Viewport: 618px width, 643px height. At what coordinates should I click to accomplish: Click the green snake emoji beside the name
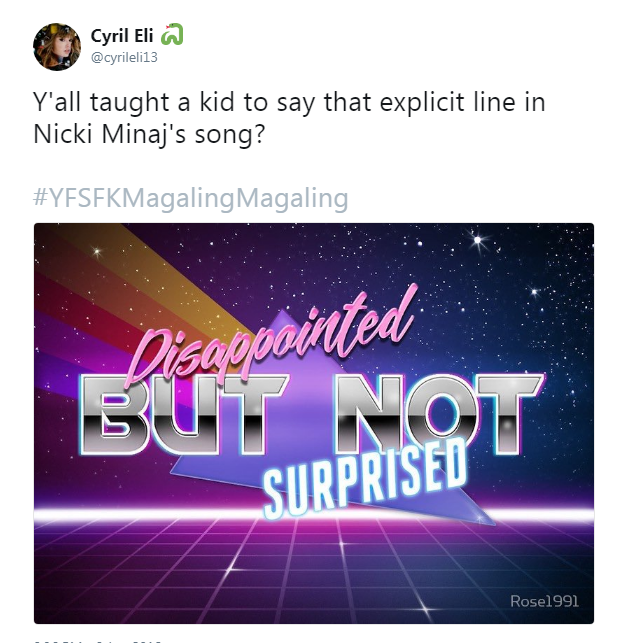[x=172, y=34]
